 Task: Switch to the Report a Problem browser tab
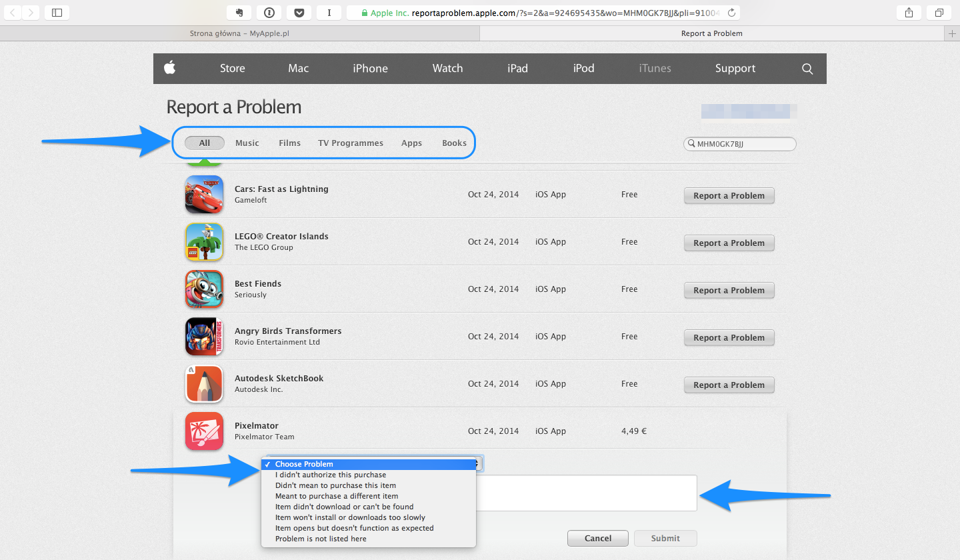point(712,33)
